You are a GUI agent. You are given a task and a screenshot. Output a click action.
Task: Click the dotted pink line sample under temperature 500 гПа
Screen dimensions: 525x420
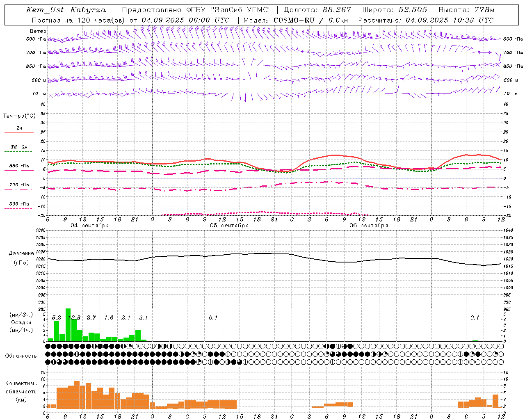coord(18,209)
